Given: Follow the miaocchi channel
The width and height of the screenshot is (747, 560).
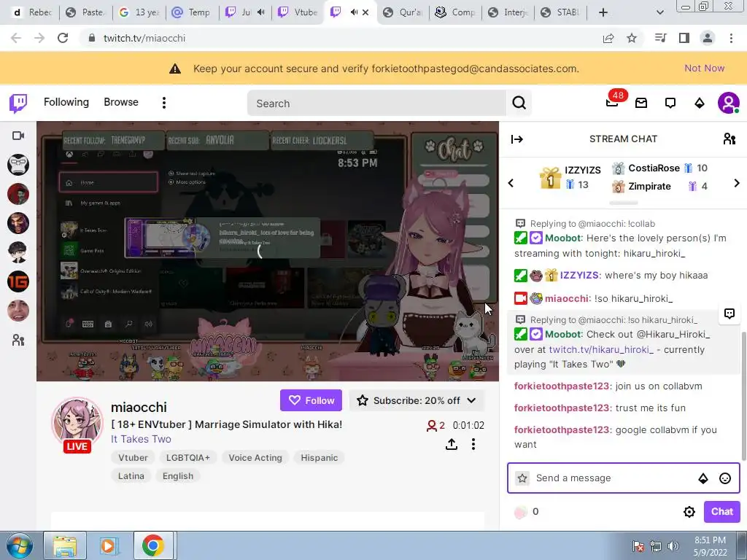Looking at the screenshot, I should pos(311,400).
